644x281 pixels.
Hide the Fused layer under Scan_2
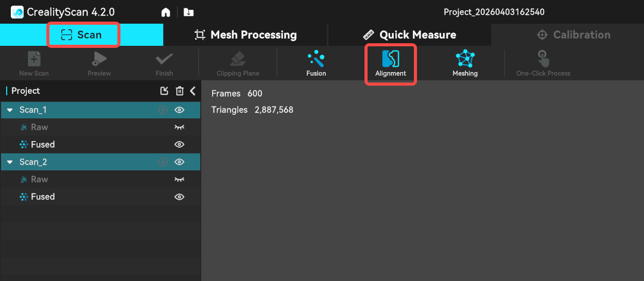(179, 197)
